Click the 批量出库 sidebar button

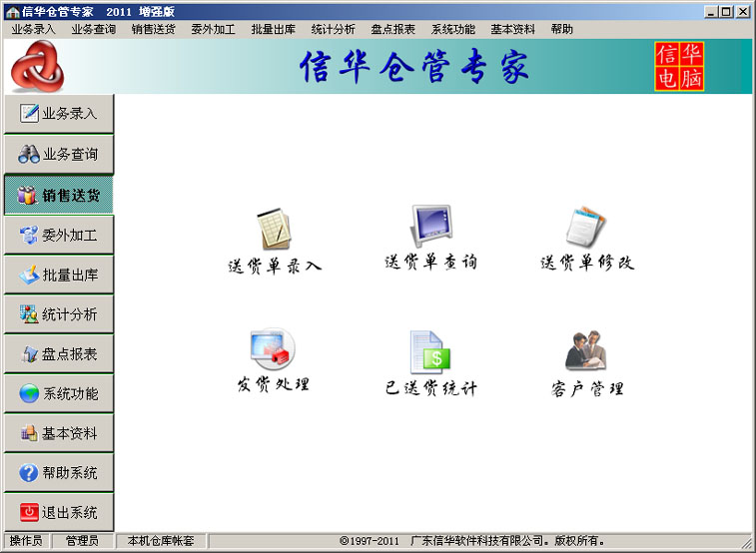pos(59,276)
